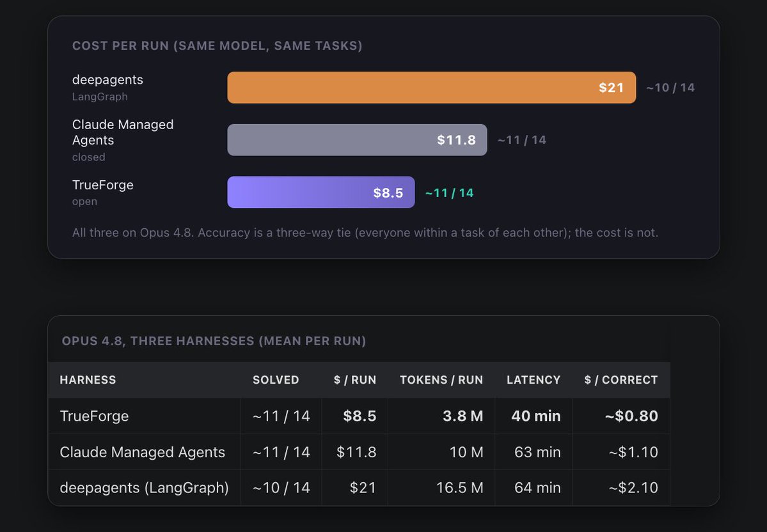This screenshot has height=532, width=767.
Task: Click the 'open' subtitle under TrueForge
Action: click(84, 201)
